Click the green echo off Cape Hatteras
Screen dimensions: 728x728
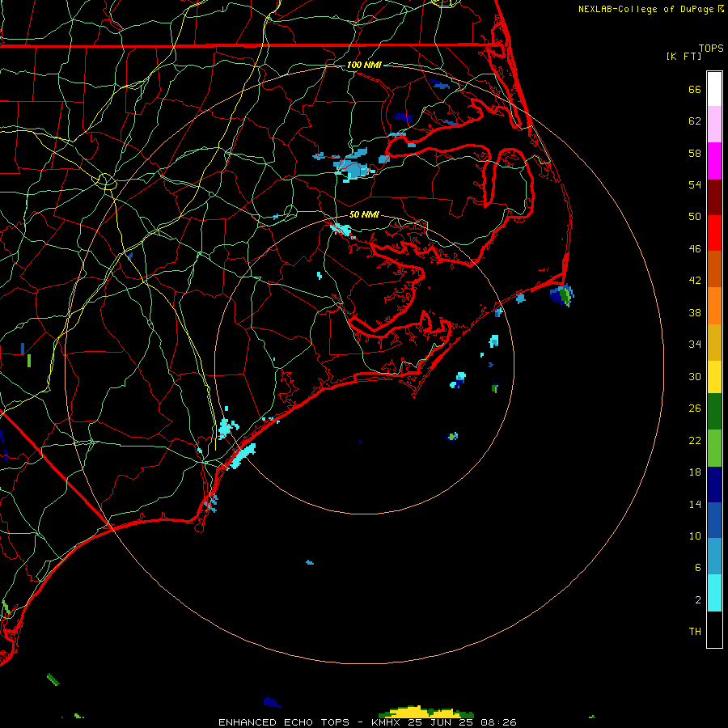pos(562,295)
